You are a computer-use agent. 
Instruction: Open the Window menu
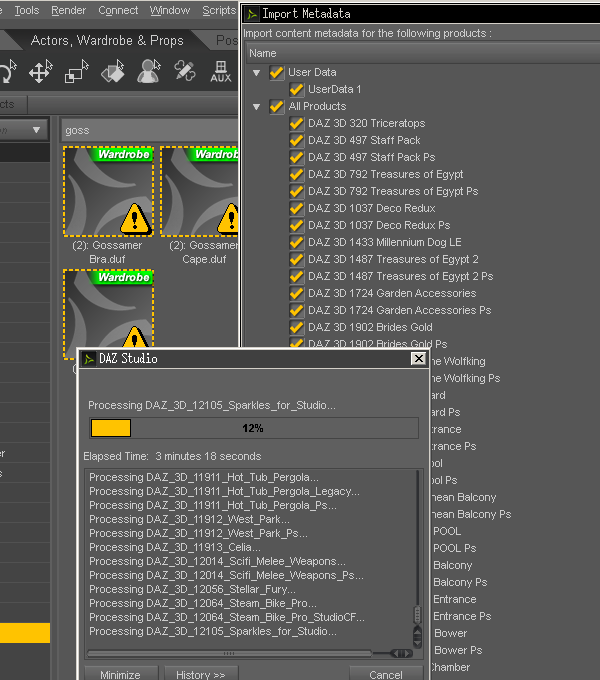pos(170,10)
